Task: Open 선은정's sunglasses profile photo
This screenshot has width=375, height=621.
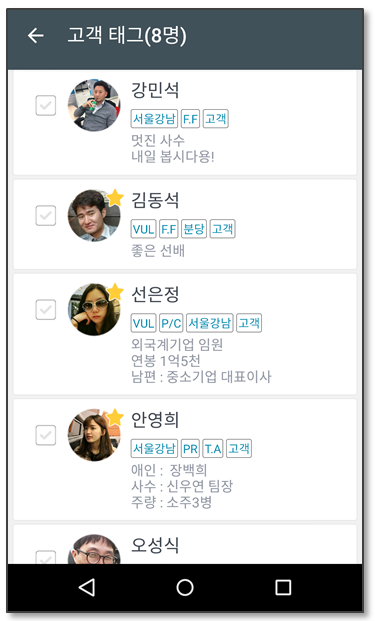Action: (94, 309)
